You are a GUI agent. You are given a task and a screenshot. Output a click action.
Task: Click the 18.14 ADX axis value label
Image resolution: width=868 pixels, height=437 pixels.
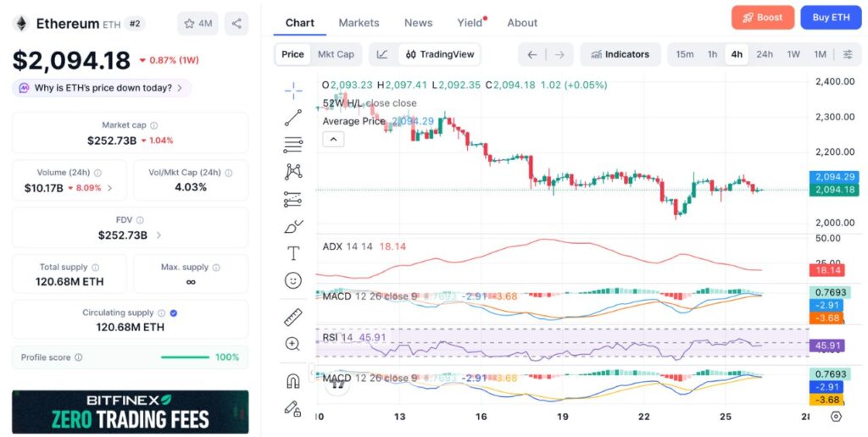point(826,270)
